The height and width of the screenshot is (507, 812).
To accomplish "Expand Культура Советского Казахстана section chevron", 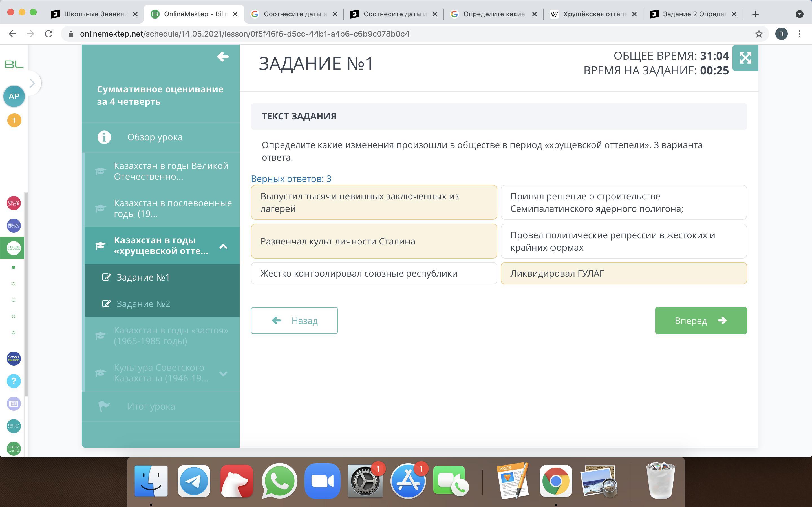I will coord(223,373).
